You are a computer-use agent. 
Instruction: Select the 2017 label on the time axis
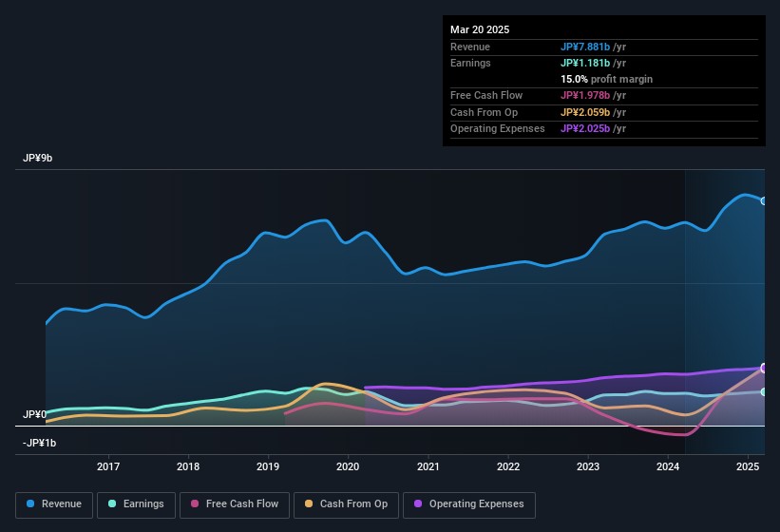(x=108, y=466)
